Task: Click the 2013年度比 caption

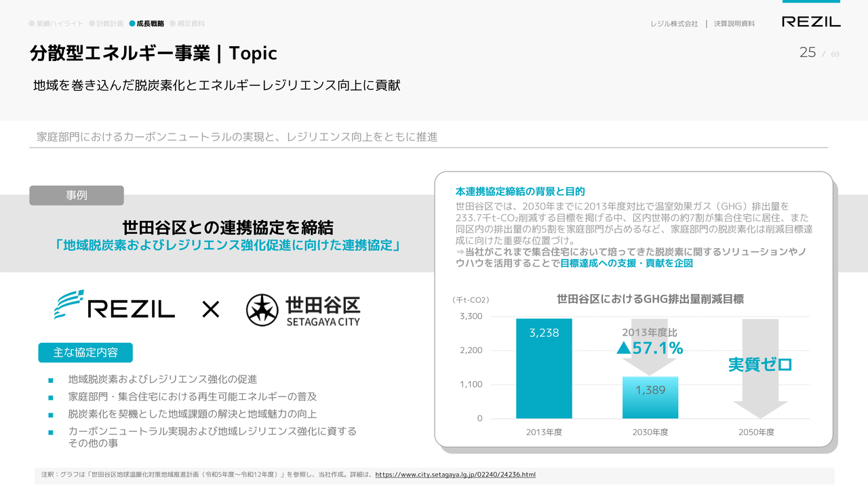Action: pyautogui.click(x=650, y=333)
